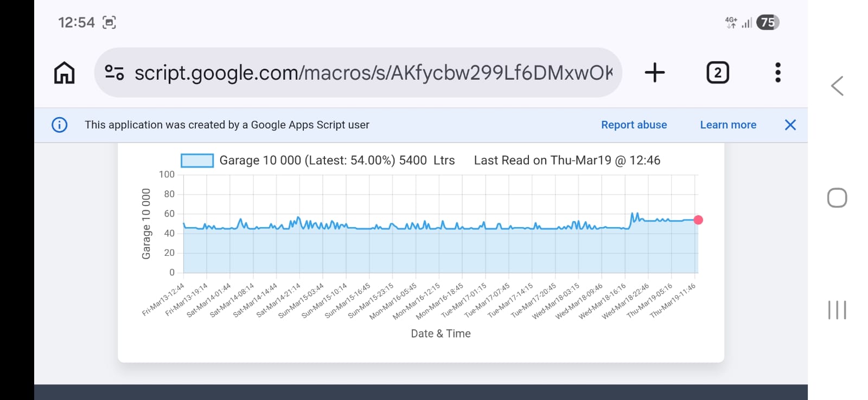This screenshot has width=868, height=400.
Task: Tap Android home navigation button
Action: 837,198
